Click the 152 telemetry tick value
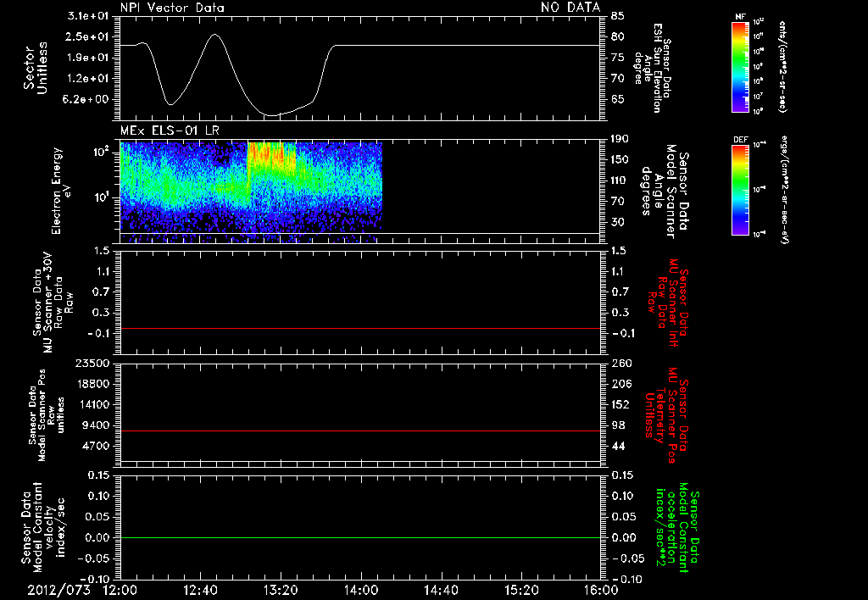868x600 pixels. (620, 404)
